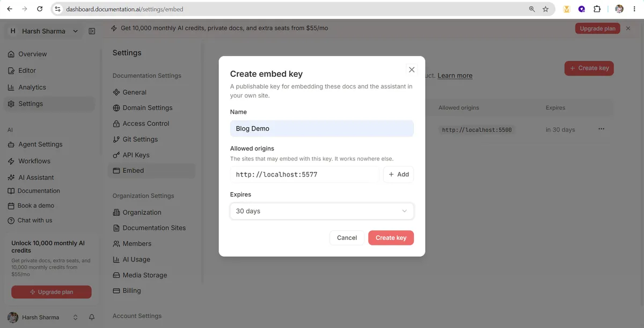Screen dimensions: 644x328
Task: Cancel the embed key dialog
Action: (x=347, y=238)
